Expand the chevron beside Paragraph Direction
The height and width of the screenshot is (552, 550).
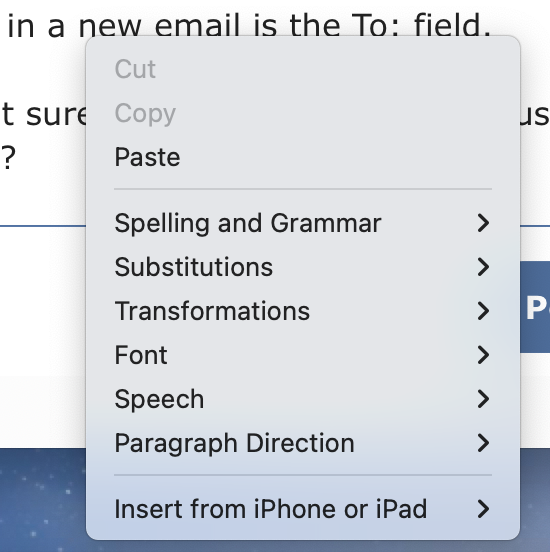483,443
